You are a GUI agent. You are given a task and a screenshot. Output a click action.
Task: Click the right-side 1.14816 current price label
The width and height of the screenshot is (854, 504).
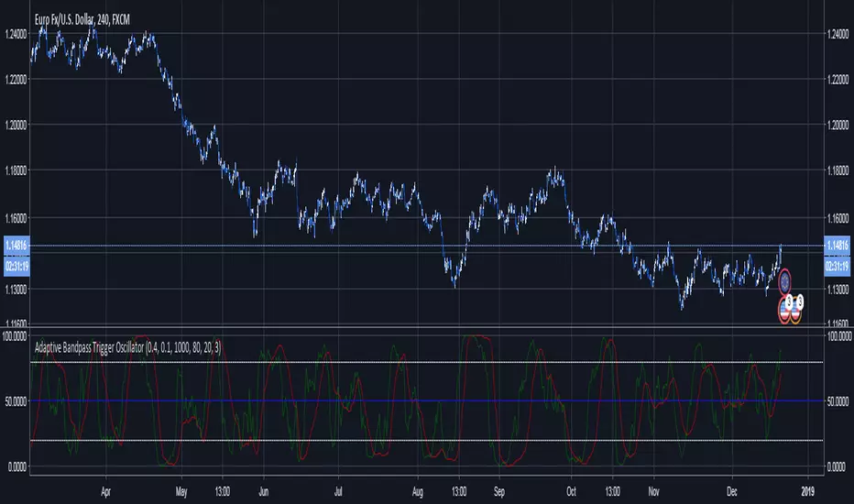(838, 246)
